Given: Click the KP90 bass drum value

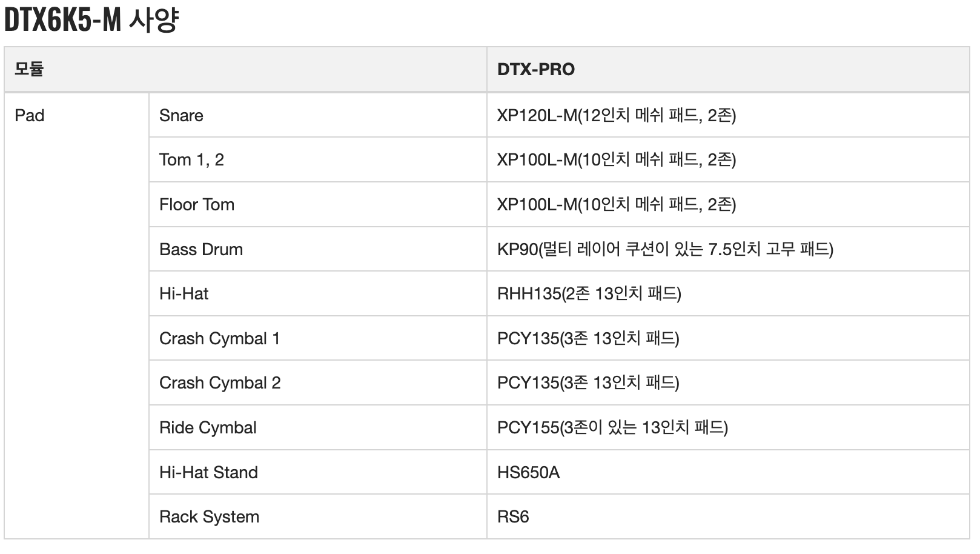Looking at the screenshot, I should point(664,249).
